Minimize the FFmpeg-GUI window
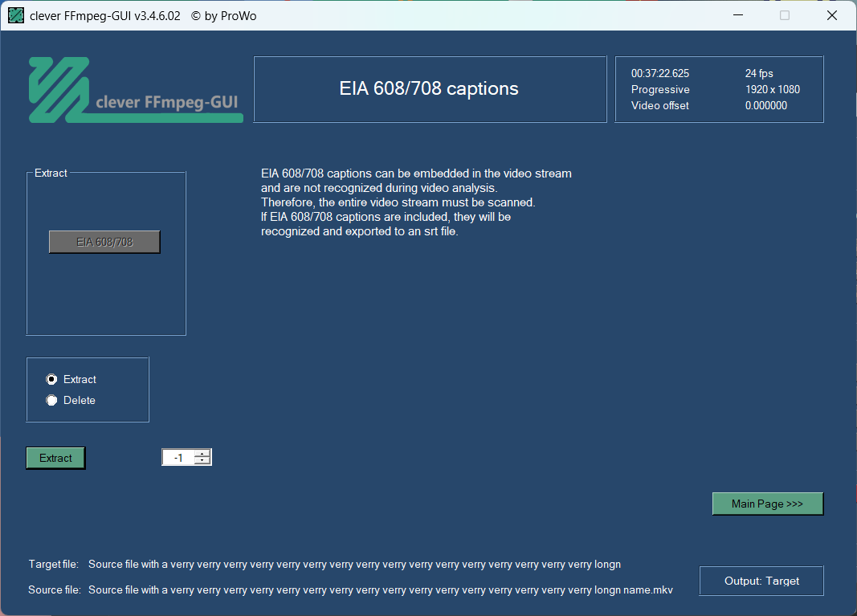 click(x=738, y=15)
